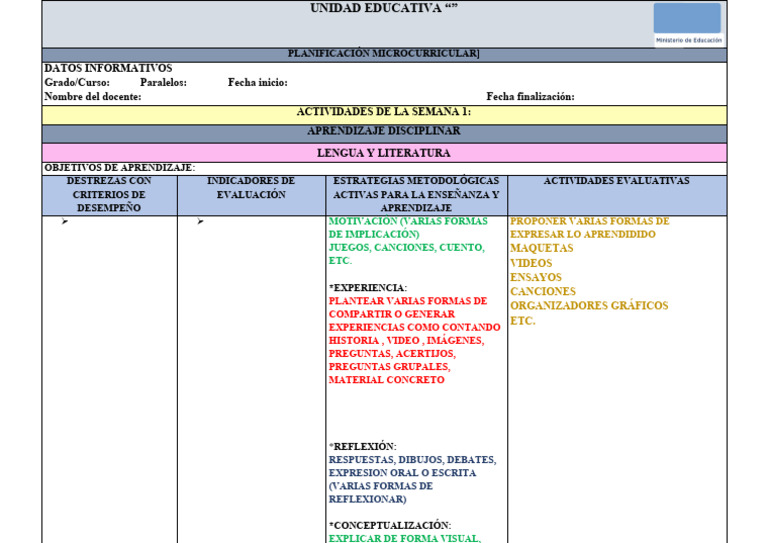Select the 'APRENDIZAJE DISCIPLINAR' row
This screenshot has height=543, width=768.
click(x=384, y=133)
